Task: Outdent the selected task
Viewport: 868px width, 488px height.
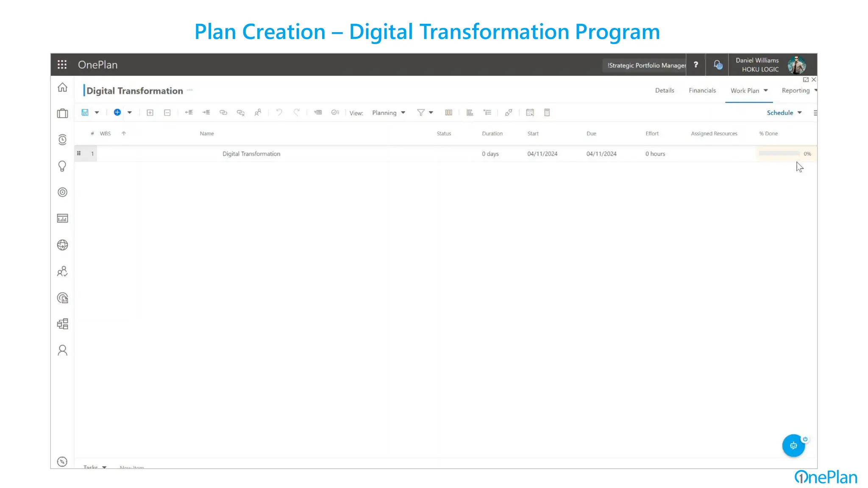Action: coord(189,112)
